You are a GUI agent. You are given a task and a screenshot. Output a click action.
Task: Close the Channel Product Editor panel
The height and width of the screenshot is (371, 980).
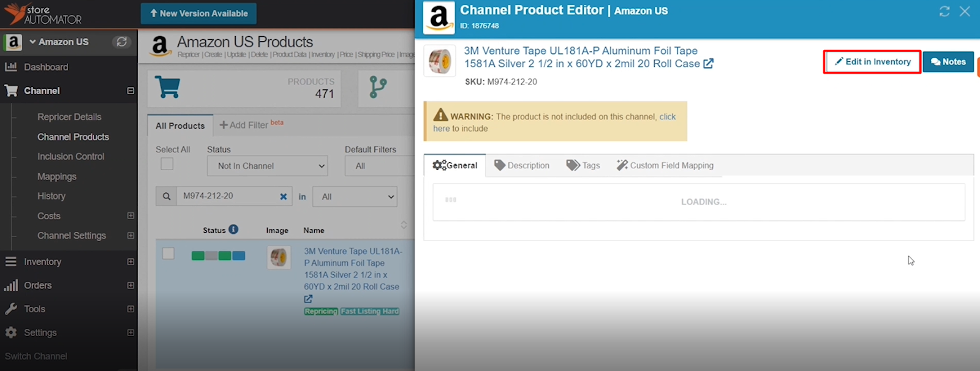click(965, 11)
